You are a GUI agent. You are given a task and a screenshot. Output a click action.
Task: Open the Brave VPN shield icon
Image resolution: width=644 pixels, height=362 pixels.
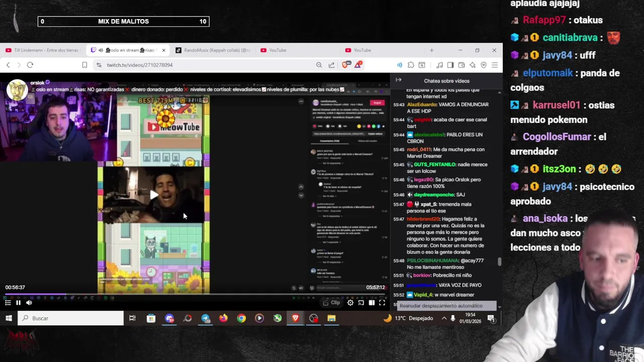coord(484,65)
